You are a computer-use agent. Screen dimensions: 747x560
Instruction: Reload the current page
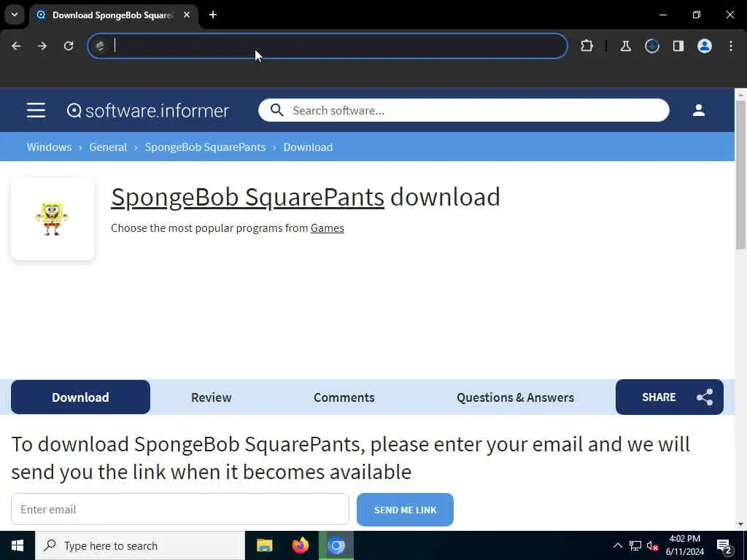pyautogui.click(x=69, y=46)
